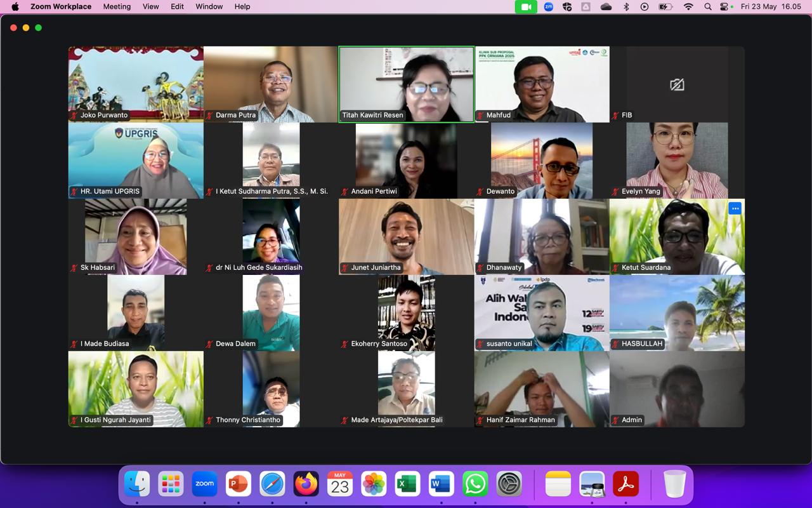Click the date and time display
Screen dimensions: 812x508
click(x=771, y=6)
